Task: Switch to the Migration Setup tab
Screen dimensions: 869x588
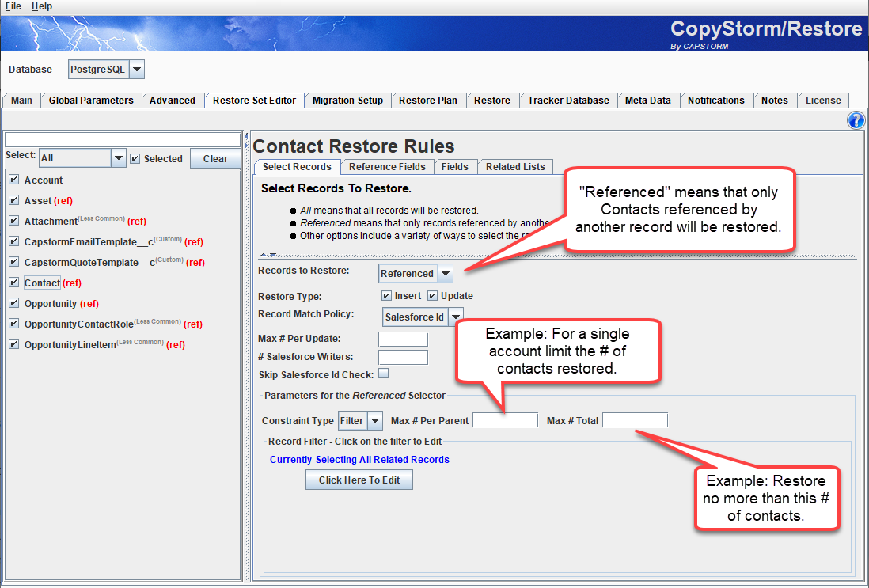Action: click(x=347, y=101)
